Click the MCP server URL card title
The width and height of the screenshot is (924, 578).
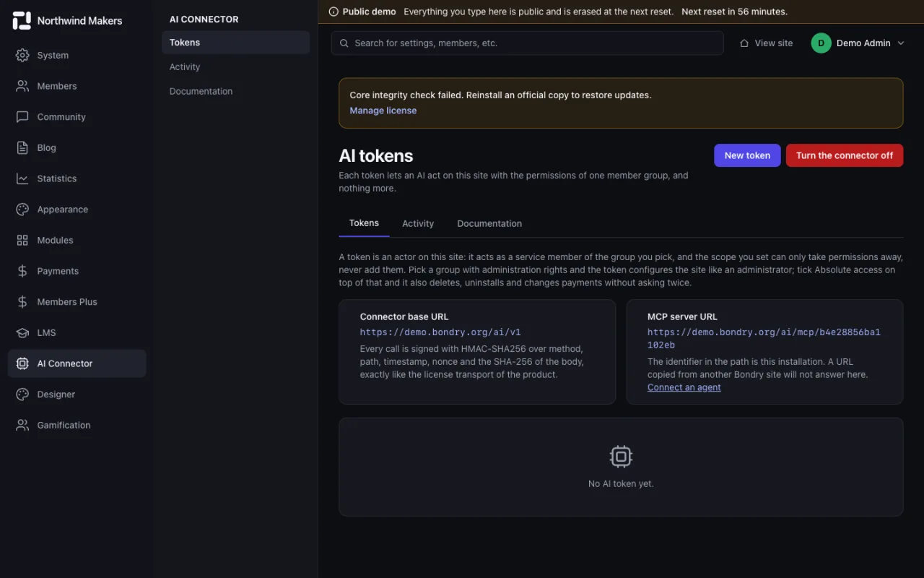coord(682,316)
